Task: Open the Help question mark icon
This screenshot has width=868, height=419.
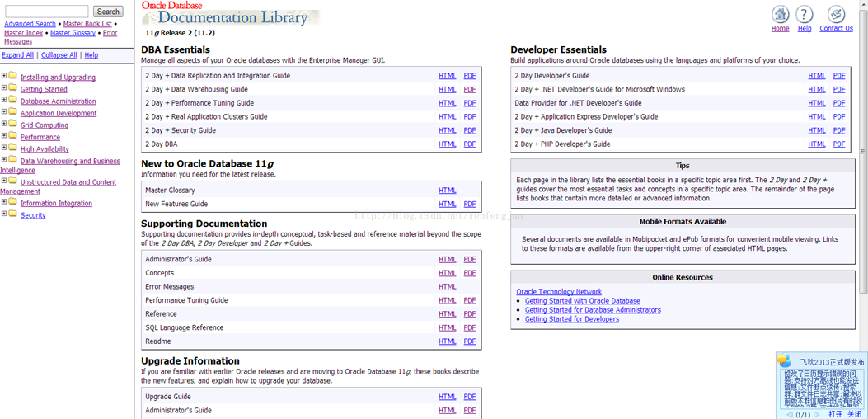Action: pos(804,14)
